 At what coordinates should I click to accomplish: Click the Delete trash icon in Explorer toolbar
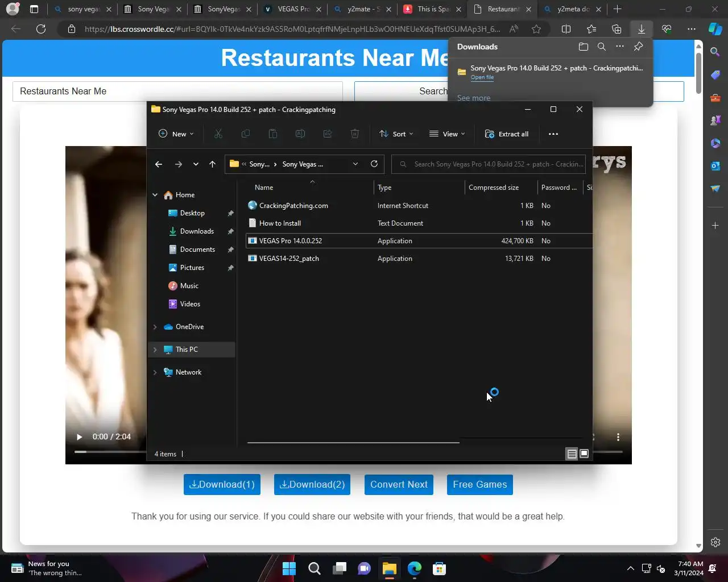click(355, 134)
